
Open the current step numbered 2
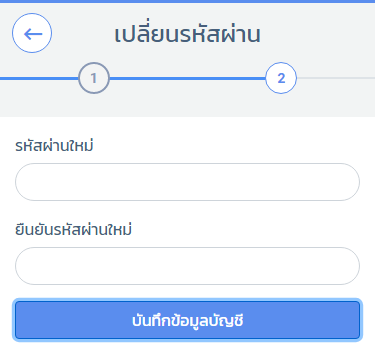[x=281, y=78]
